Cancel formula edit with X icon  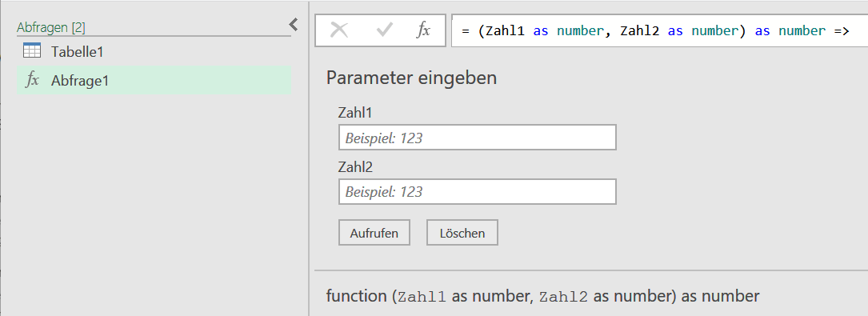point(338,30)
